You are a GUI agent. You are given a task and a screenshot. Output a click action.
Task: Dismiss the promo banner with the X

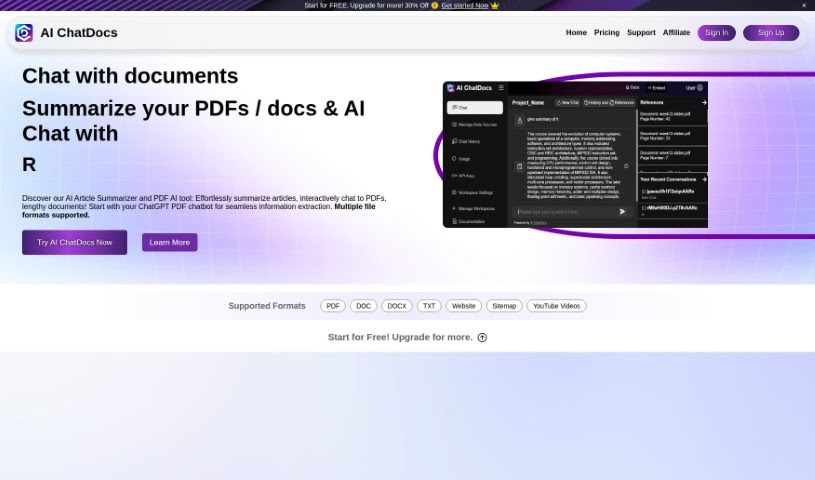click(804, 5)
